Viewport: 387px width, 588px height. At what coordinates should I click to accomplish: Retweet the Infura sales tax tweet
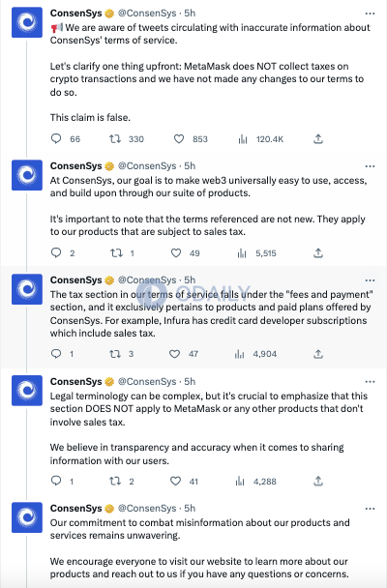click(x=115, y=354)
